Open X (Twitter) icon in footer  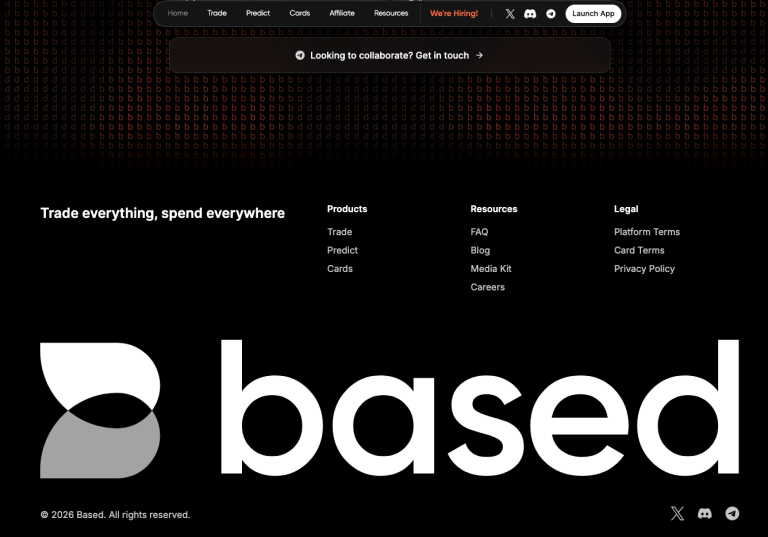[677, 513]
